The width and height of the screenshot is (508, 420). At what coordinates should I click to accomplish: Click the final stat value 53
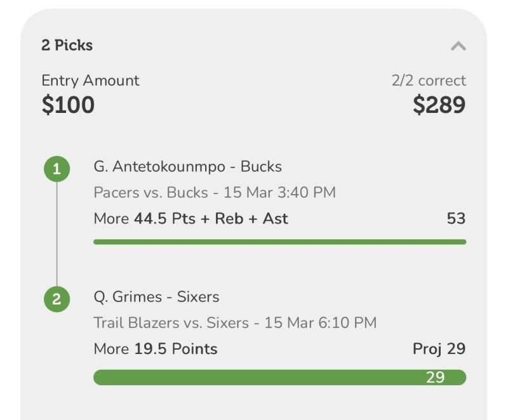pos(456,219)
